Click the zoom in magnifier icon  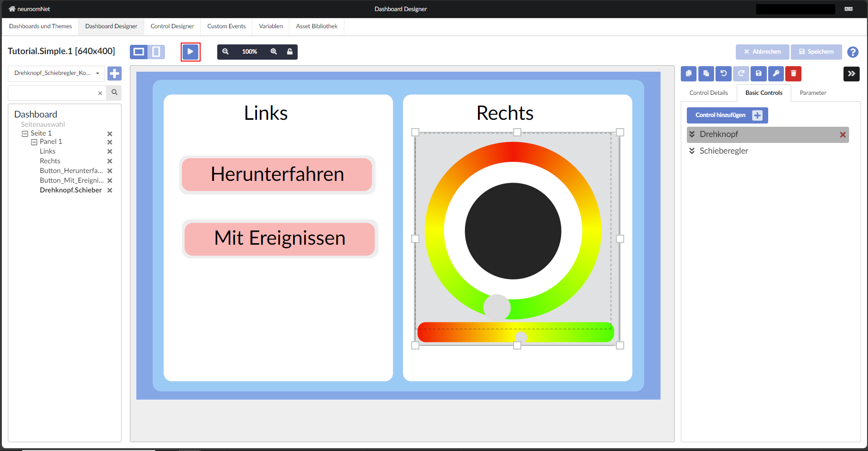click(274, 52)
